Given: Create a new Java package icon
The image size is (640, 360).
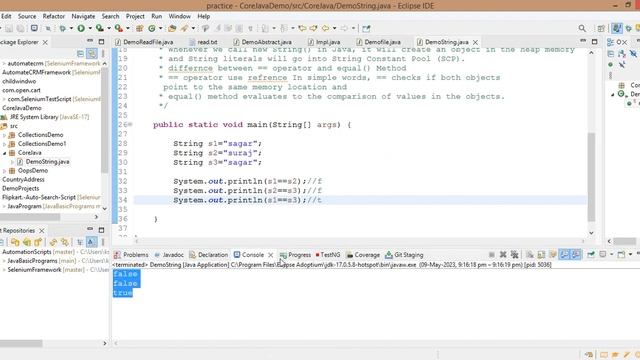Looking at the screenshot, I should (139, 28).
